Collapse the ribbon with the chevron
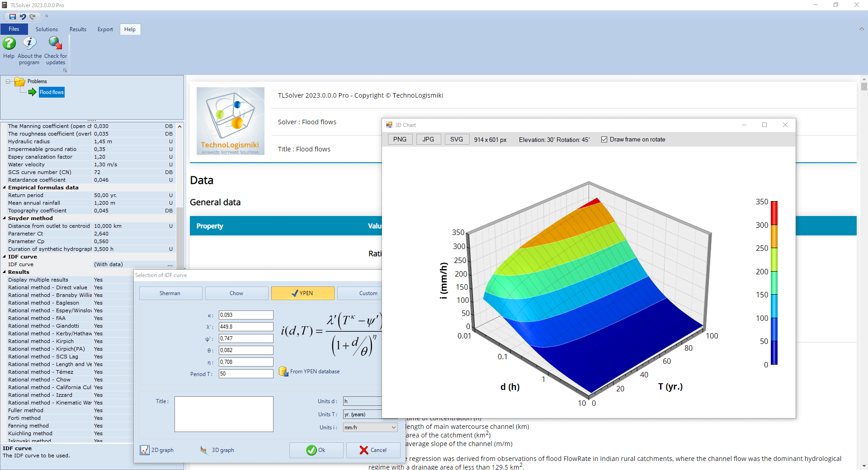 tap(861, 29)
